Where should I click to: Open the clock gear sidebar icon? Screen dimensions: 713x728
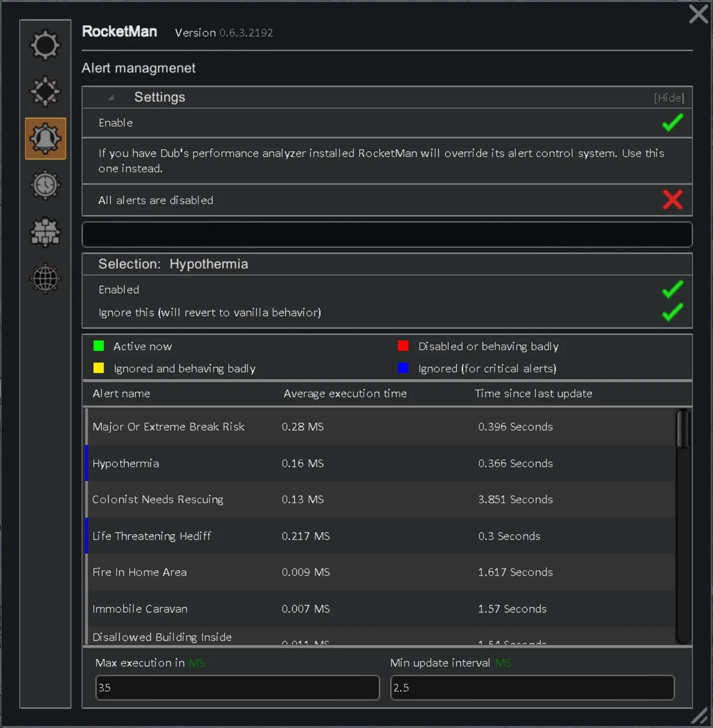click(x=45, y=185)
